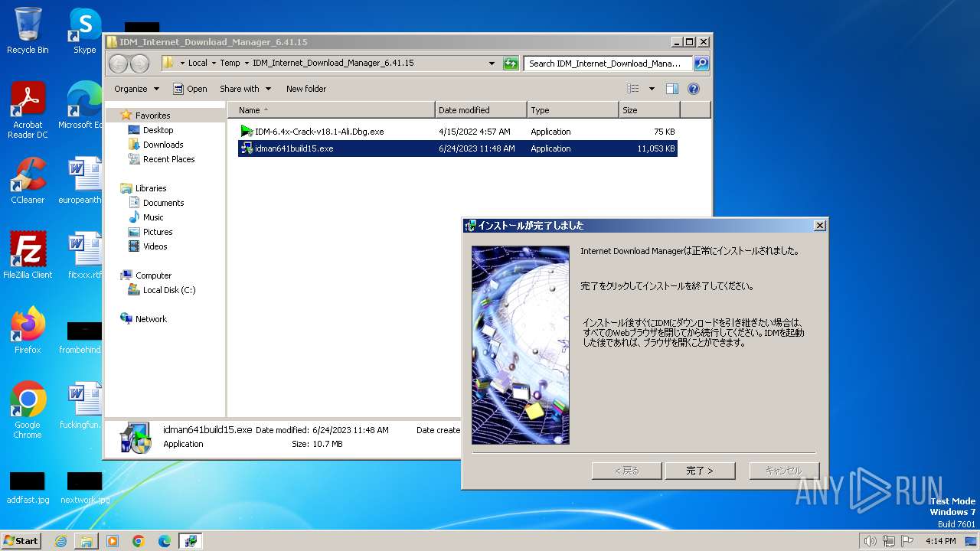980x551 pixels.
Task: Open Desktop in navigation pane
Action: coord(158,130)
